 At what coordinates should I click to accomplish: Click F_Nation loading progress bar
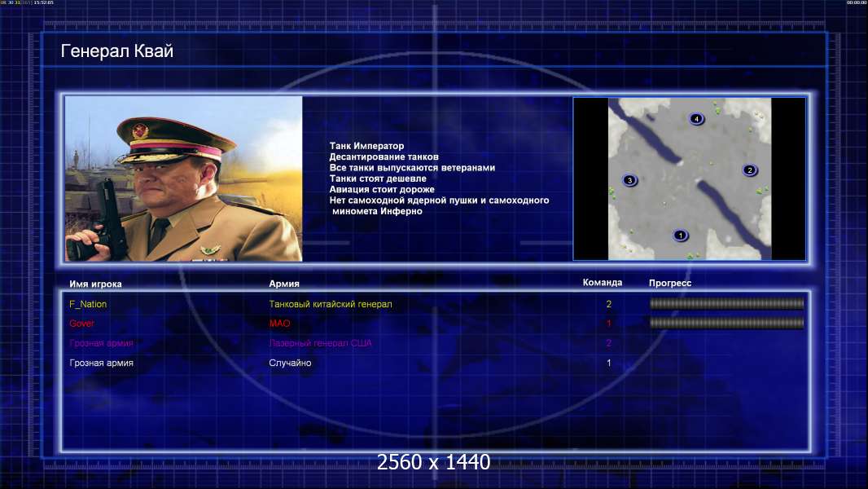coord(726,303)
